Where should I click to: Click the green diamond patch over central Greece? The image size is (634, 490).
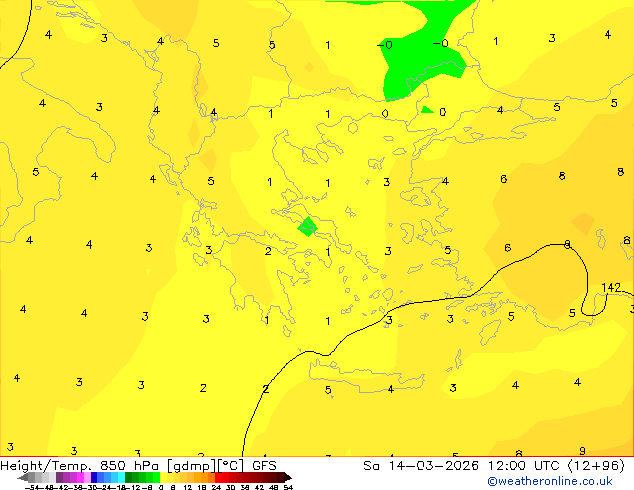pyautogui.click(x=308, y=227)
